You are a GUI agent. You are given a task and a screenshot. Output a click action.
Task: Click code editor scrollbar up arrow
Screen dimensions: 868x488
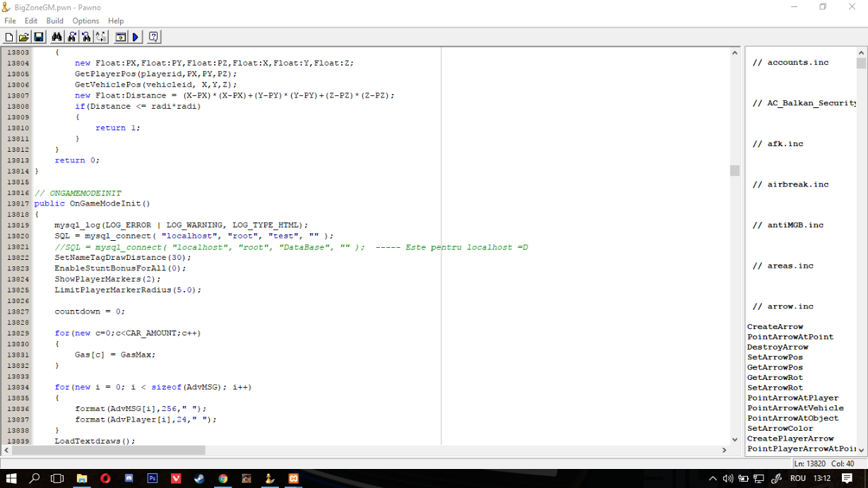point(735,52)
